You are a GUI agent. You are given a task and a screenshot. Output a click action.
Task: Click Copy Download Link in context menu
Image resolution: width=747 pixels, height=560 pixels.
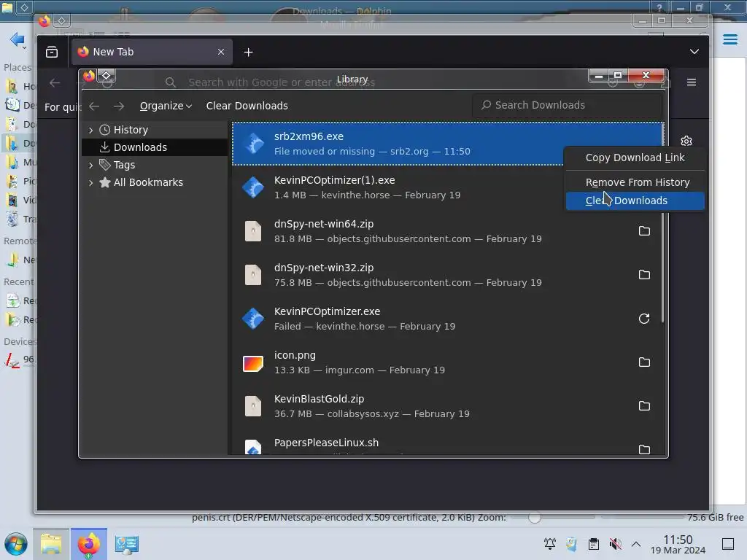tap(635, 157)
